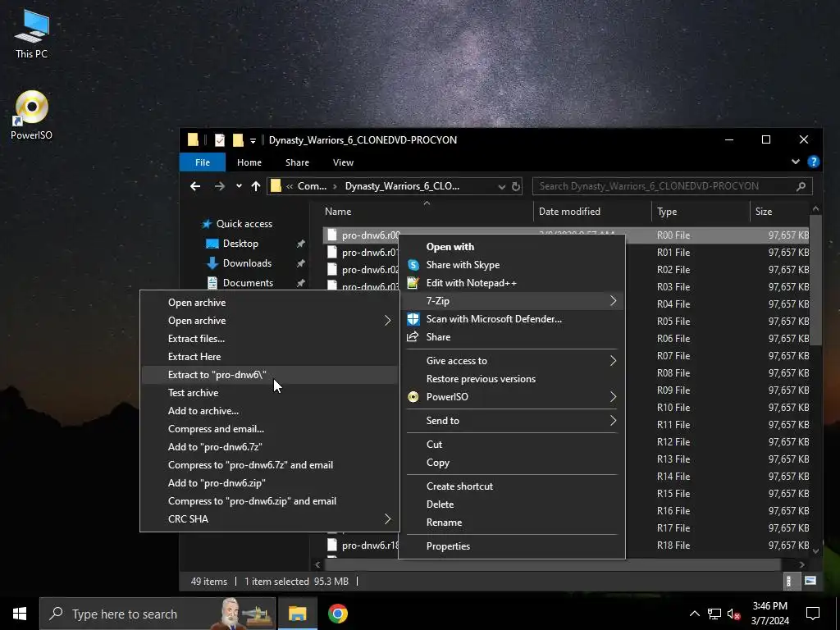Screen dimensions: 840x630
Task: Launch Google Chrome from taskbar
Action: point(337,614)
